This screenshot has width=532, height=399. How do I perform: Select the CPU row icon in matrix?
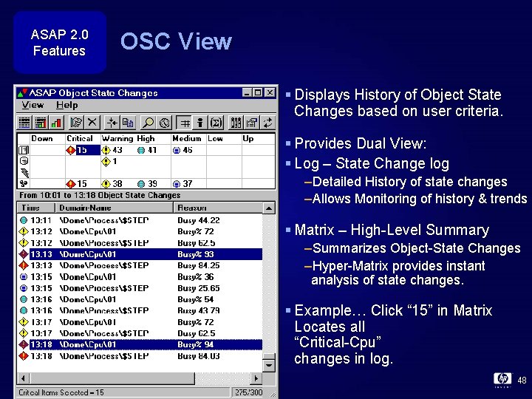point(24,150)
